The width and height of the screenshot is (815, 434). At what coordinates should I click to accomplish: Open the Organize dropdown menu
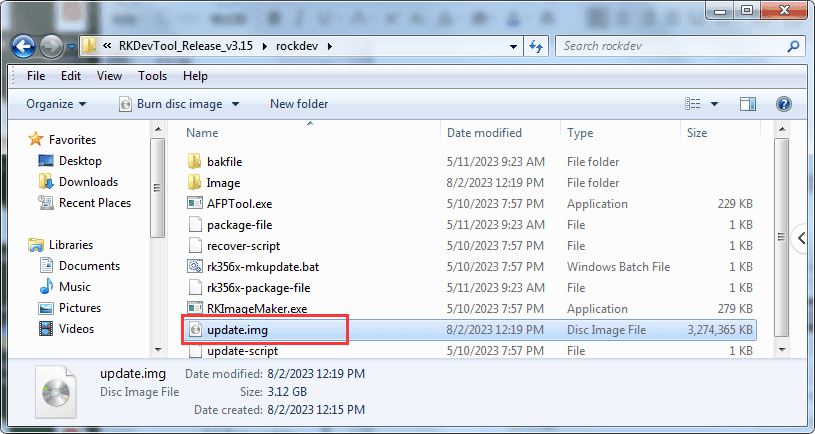point(56,104)
